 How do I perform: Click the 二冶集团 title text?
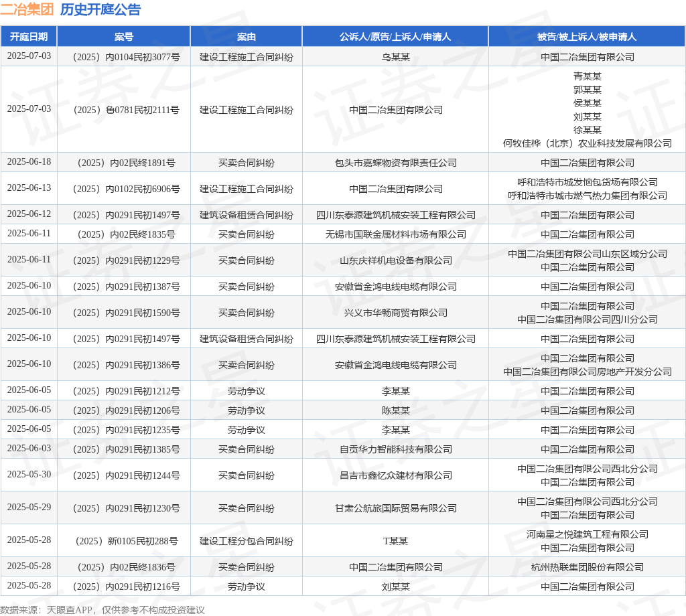click(x=27, y=9)
